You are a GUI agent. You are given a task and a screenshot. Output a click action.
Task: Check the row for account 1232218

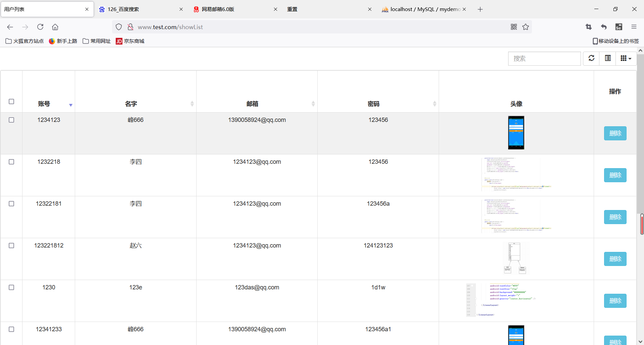point(11,162)
